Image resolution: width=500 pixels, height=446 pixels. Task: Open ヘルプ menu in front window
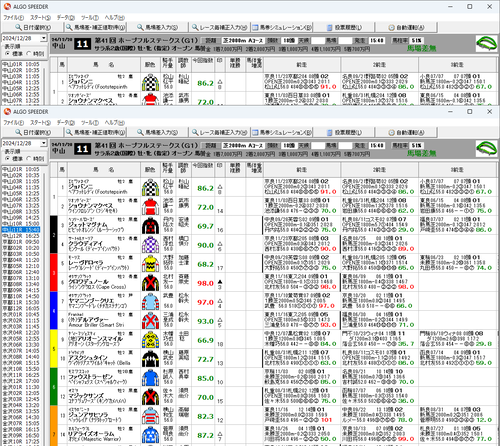[x=115, y=123]
